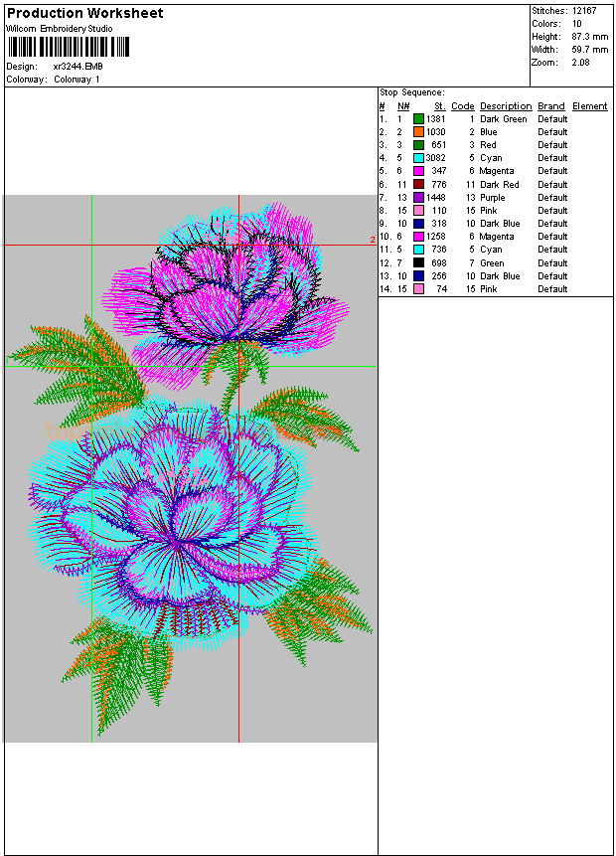Click the Dark Green swatch in stop 1
616x856 pixels.
[x=418, y=118]
